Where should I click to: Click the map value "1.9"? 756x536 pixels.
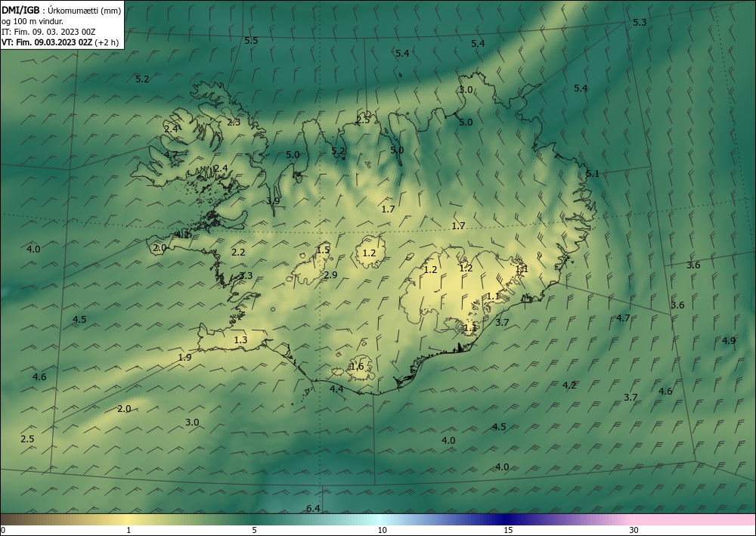coord(184,357)
